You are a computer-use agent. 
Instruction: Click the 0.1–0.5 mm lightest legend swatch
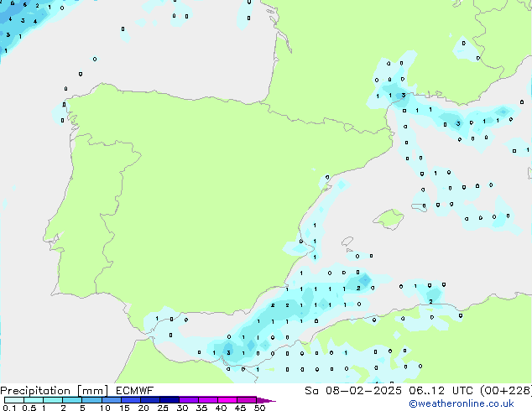pos(14,400)
